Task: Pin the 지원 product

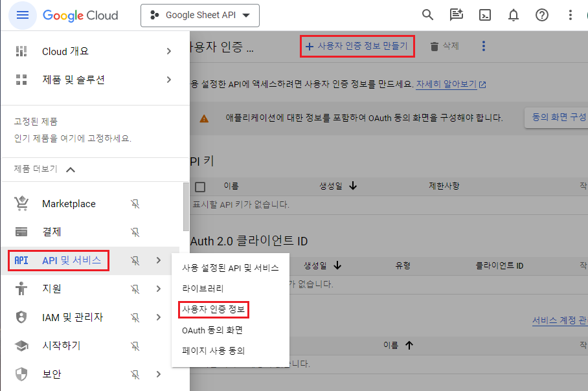Action: coord(135,289)
